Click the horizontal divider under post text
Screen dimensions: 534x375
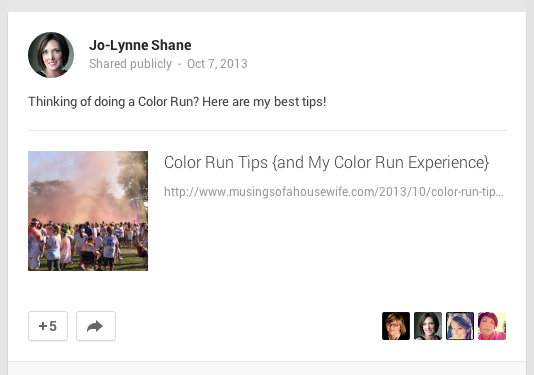point(267,130)
